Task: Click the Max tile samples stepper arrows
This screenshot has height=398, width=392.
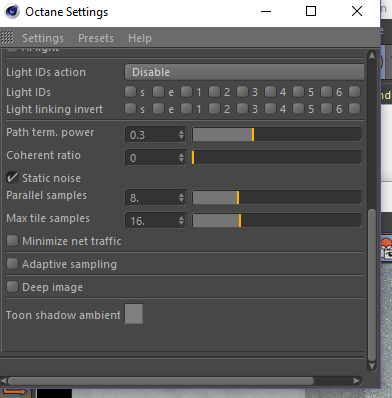Action: pyautogui.click(x=181, y=221)
